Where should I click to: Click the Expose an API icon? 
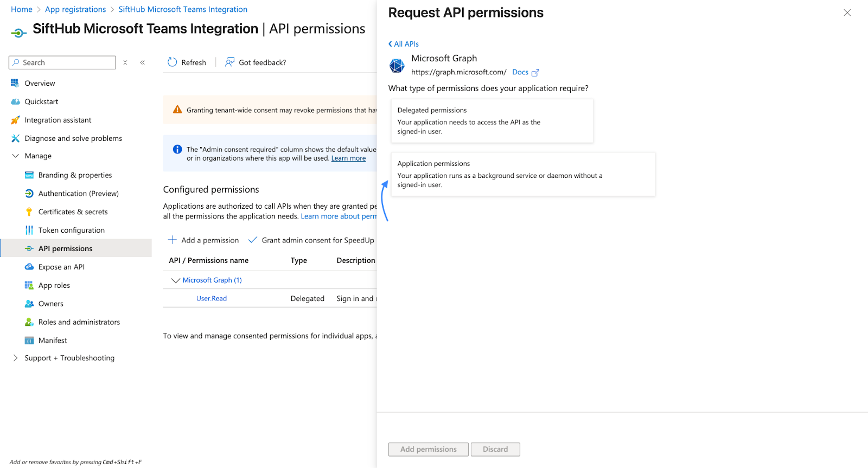(x=29, y=267)
